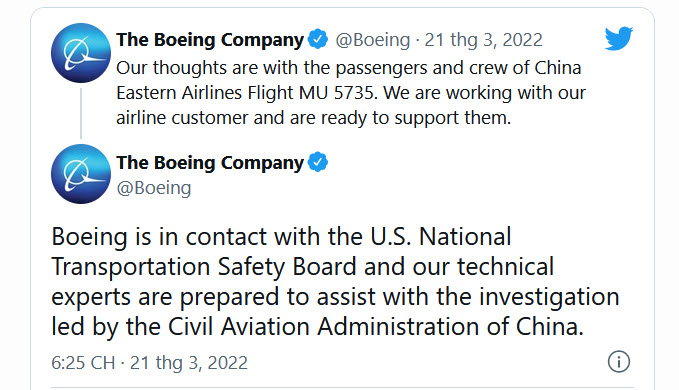
Task: Click Boeing avatar in the second tweet
Action: 81,174
